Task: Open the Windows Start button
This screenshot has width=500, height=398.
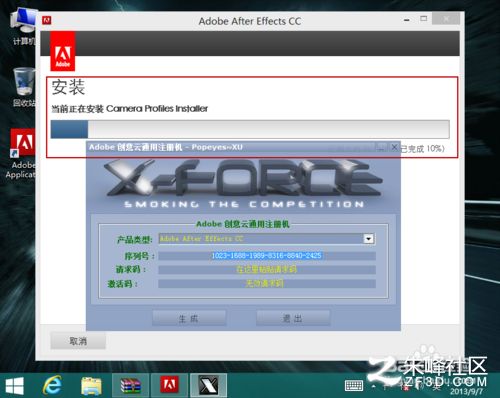Action: (15, 386)
